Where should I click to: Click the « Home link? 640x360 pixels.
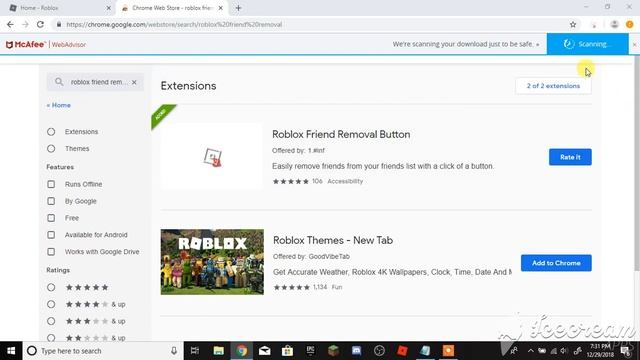[58, 105]
